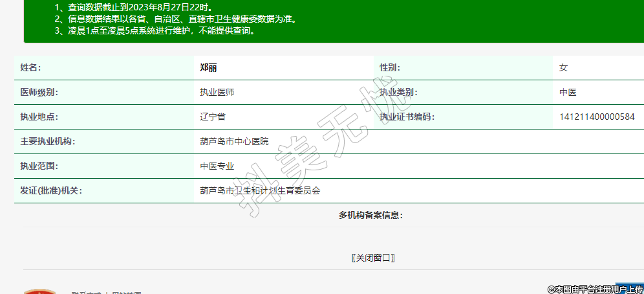The height and width of the screenshot is (294, 644).
Task: Click the 主要执业机构 label cell
Action: click(x=47, y=141)
